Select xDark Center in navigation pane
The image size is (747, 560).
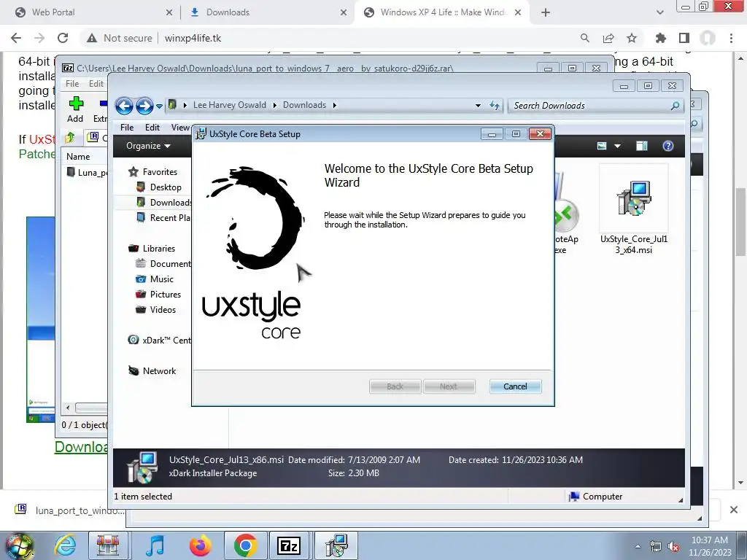point(160,340)
